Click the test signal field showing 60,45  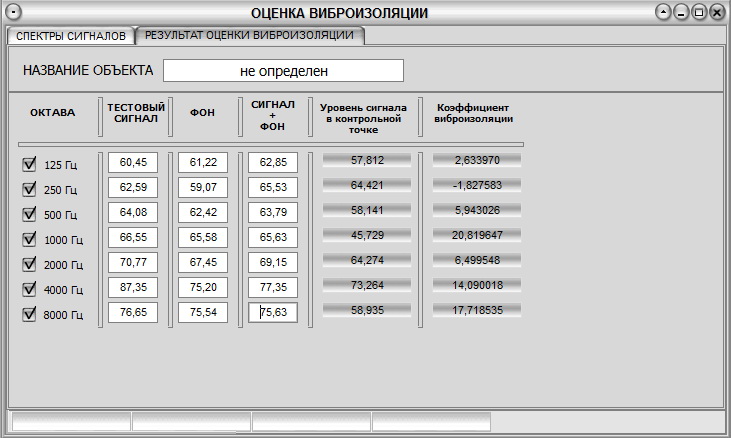click(133, 162)
